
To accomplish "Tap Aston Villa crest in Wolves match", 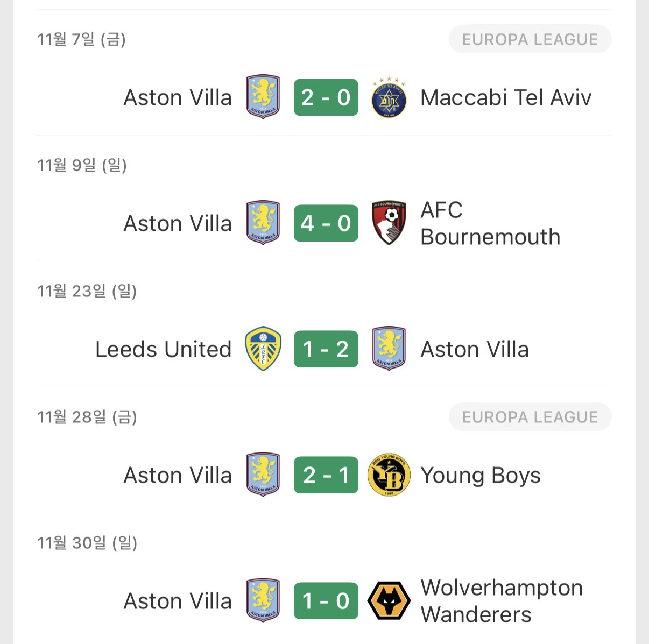I will pos(263,600).
